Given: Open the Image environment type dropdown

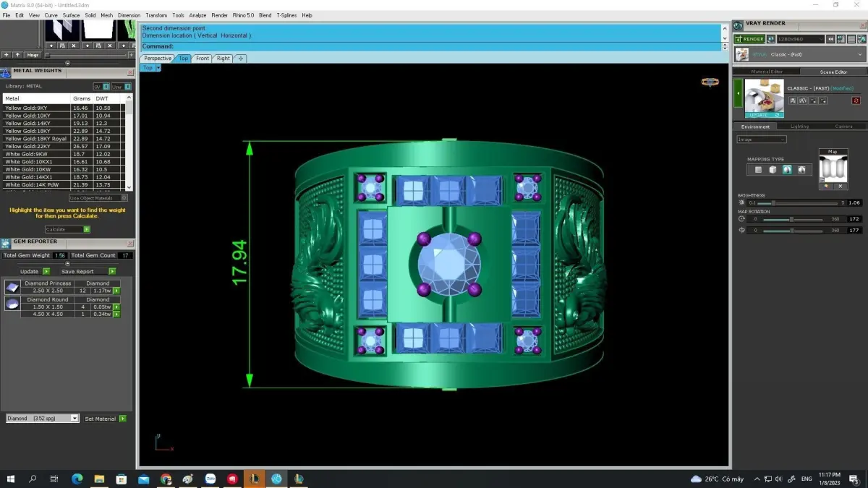Looking at the screenshot, I should tap(762, 140).
